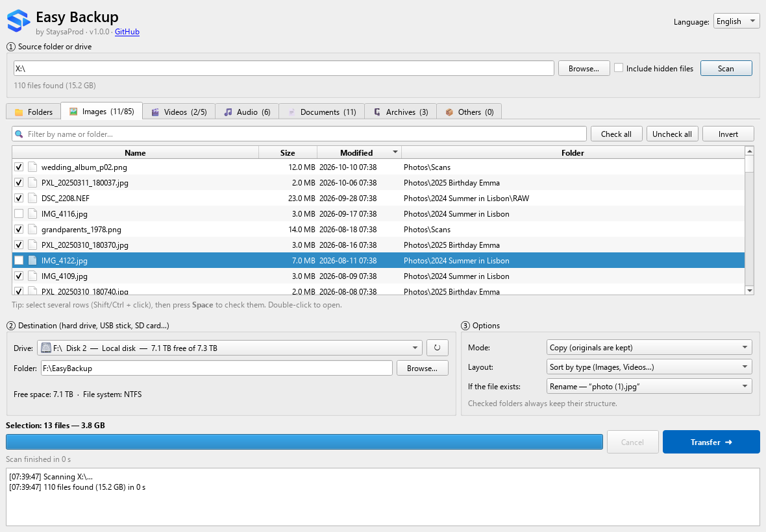Open the Layout dropdown
The height and width of the screenshot is (532, 766).
[x=649, y=367]
